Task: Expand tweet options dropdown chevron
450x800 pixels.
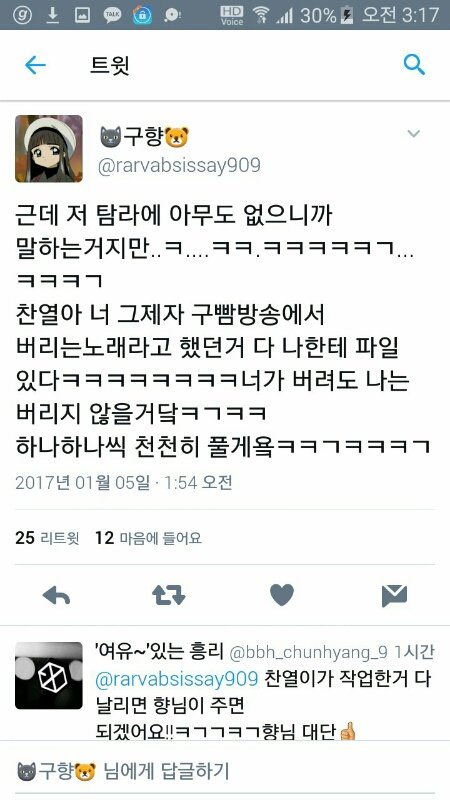Action: pyautogui.click(x=413, y=134)
